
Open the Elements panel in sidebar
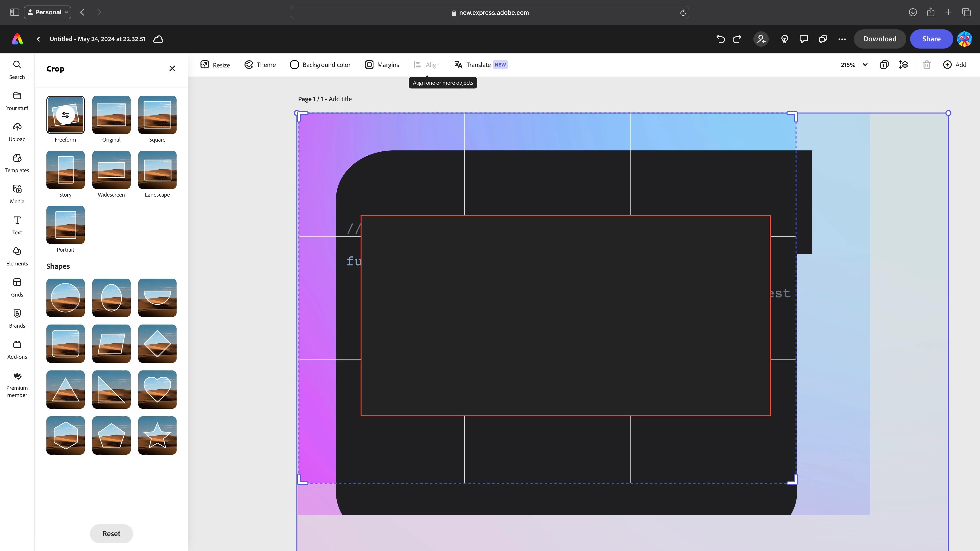[x=17, y=256]
